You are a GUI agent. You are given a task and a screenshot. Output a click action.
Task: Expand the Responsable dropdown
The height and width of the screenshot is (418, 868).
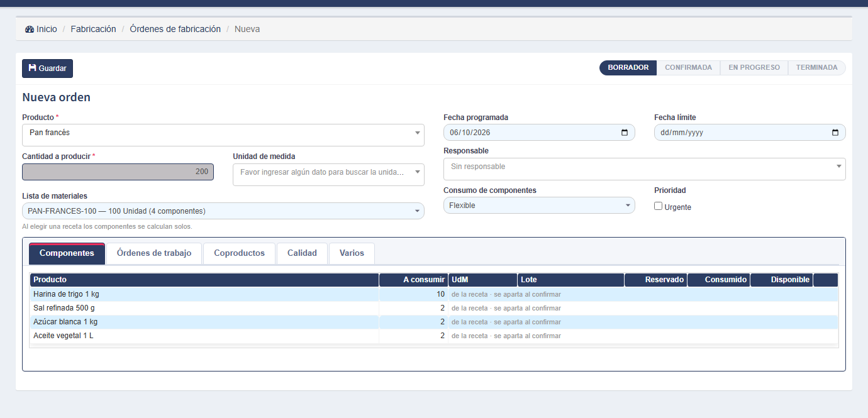[645, 169]
